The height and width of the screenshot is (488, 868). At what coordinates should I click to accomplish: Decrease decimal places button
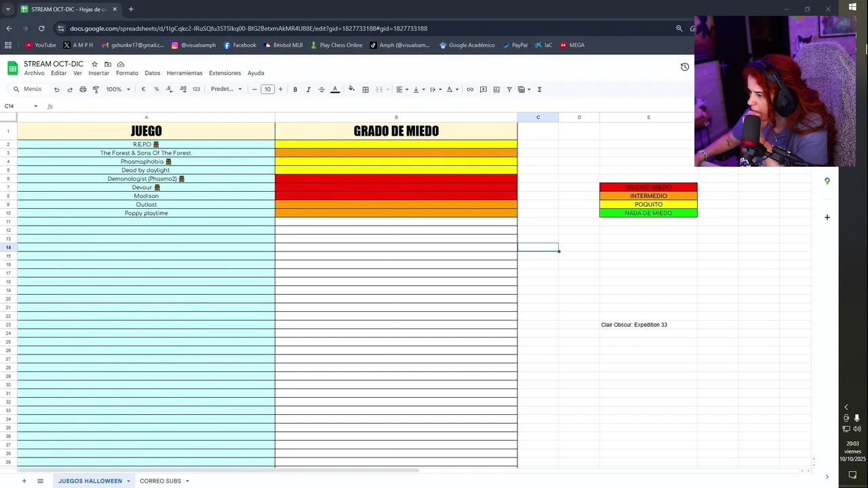170,89
